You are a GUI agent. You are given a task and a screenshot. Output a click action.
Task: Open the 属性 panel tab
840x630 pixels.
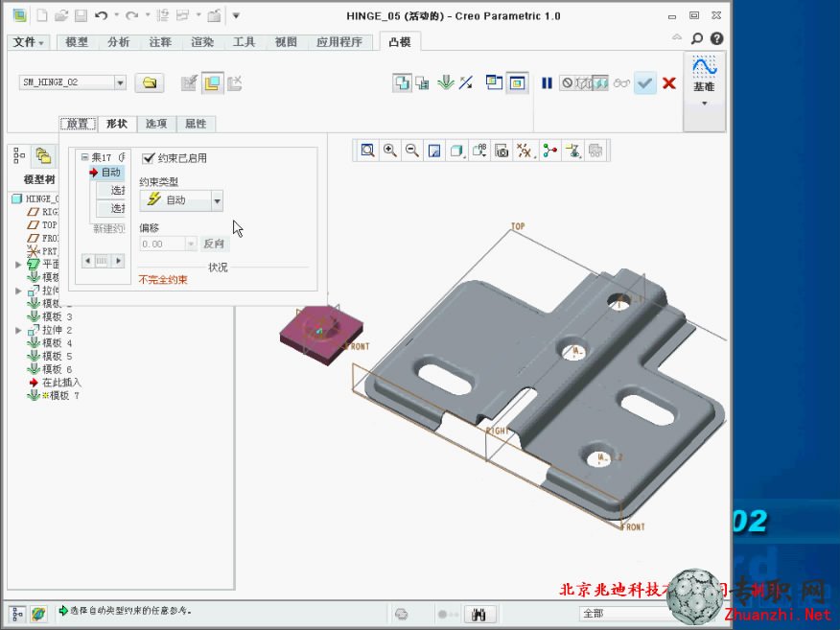click(x=196, y=124)
